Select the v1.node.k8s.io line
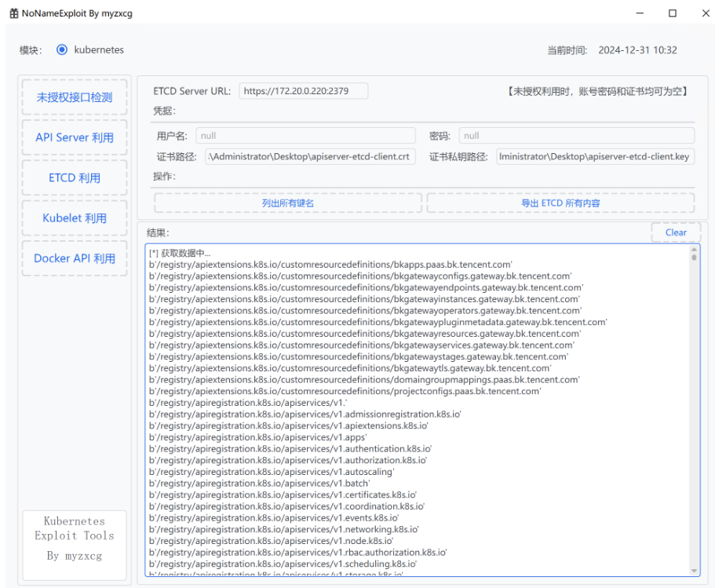The image size is (715, 588). 271,541
